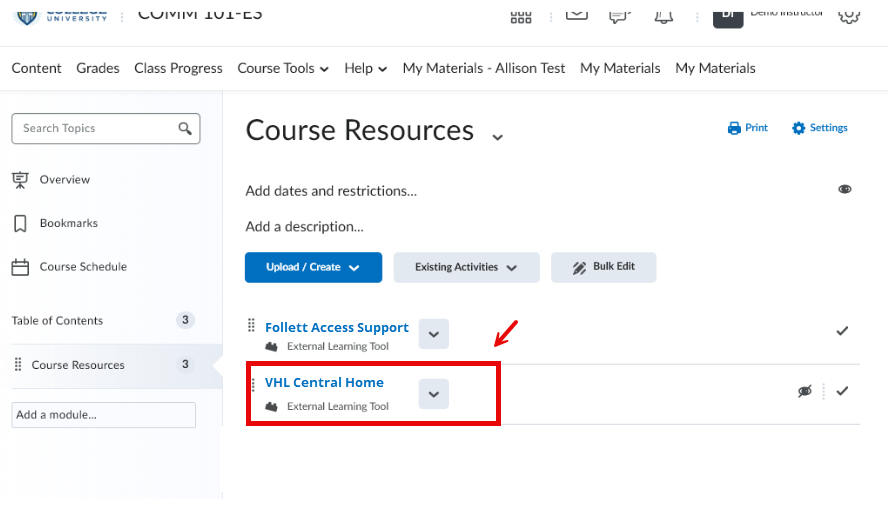The width and height of the screenshot is (888, 508).
Task: Go to Content tab
Action: pyautogui.click(x=36, y=69)
